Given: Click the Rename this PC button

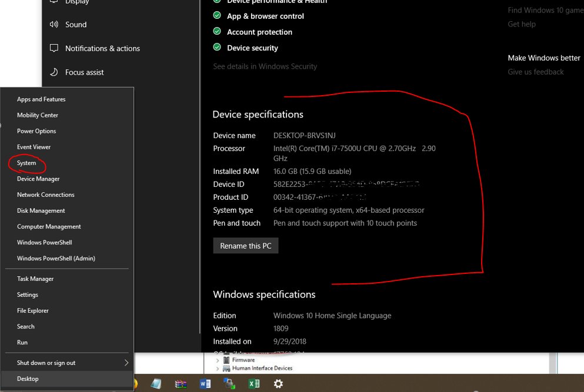Looking at the screenshot, I should [x=245, y=246].
